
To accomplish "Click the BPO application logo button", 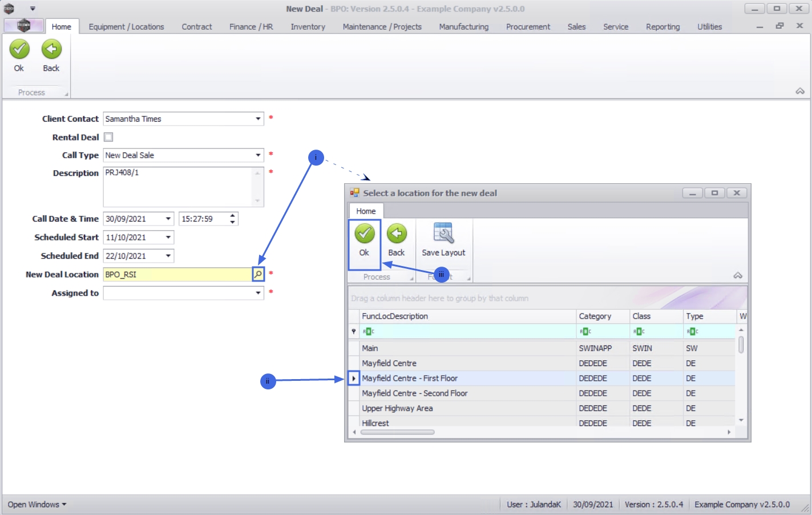I will pyautogui.click(x=23, y=26).
